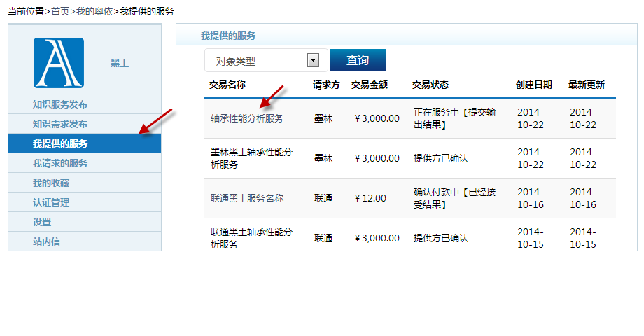Open 联通黑土服务名称 transaction
This screenshot has height=336, width=644.
click(247, 198)
